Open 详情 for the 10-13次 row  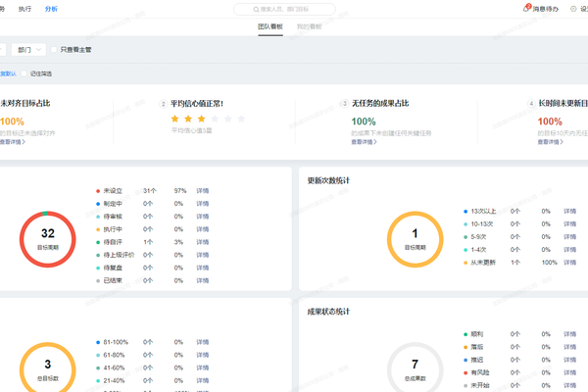point(569,224)
